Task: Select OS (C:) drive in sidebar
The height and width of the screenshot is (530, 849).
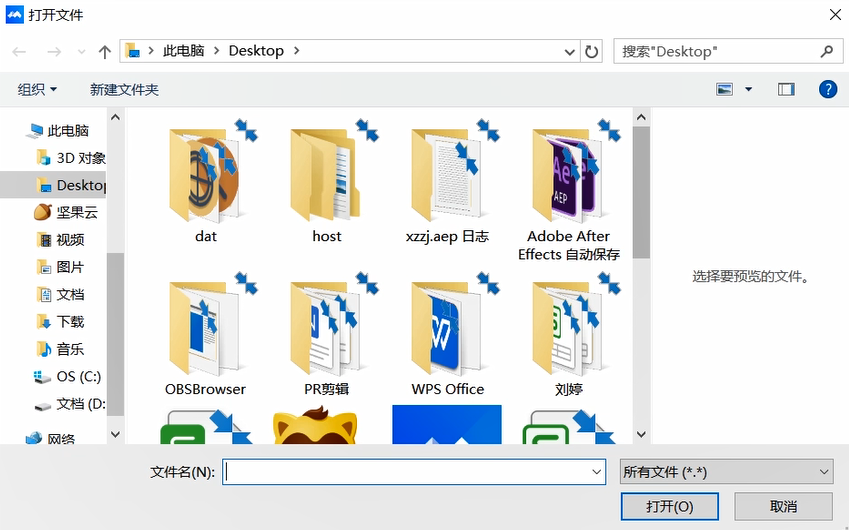Action: tap(68, 376)
